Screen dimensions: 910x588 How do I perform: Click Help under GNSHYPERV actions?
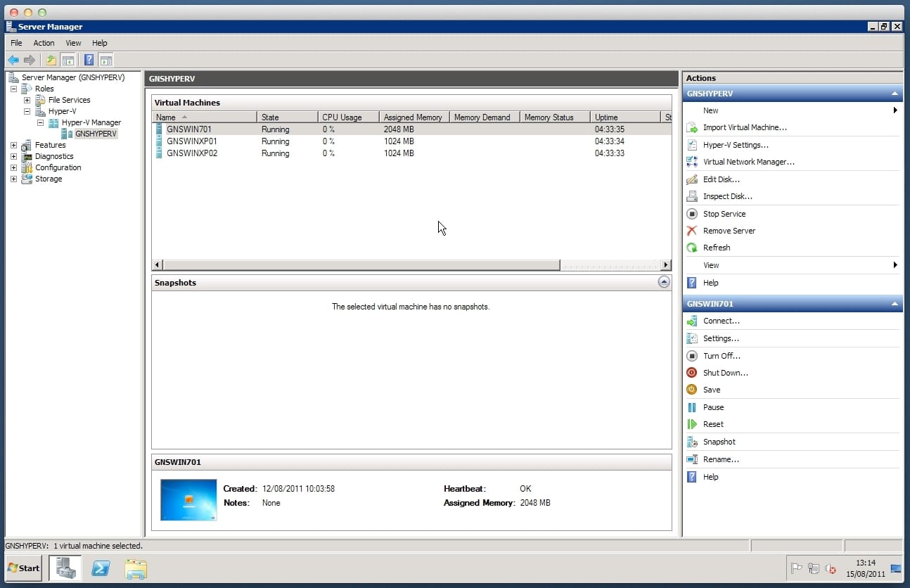pyautogui.click(x=711, y=283)
